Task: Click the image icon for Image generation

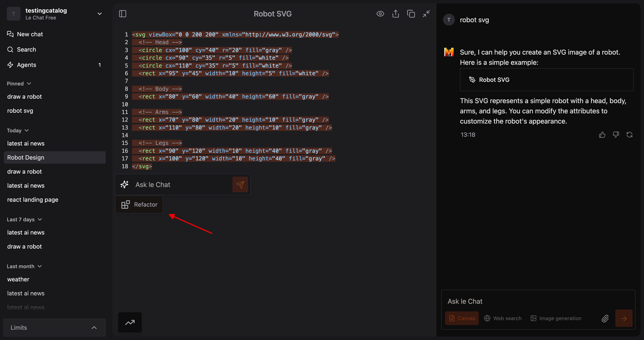Action: pyautogui.click(x=534, y=318)
